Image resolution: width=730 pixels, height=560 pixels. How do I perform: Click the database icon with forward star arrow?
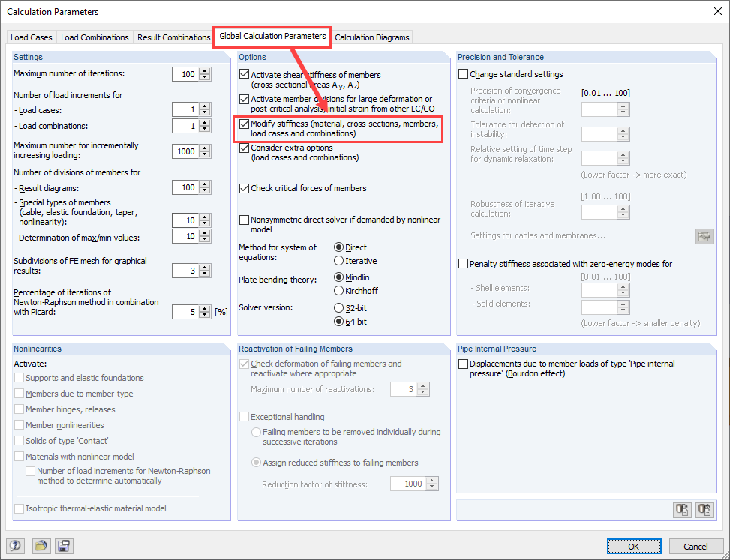(683, 510)
